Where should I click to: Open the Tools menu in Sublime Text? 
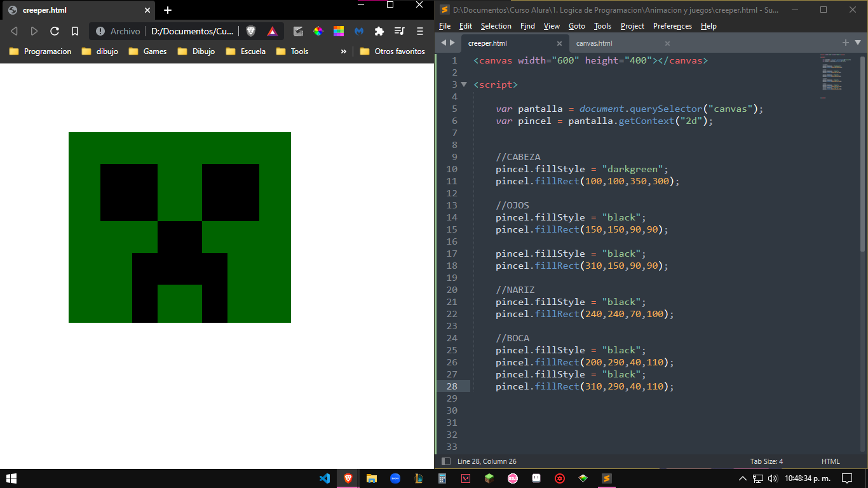pyautogui.click(x=602, y=26)
